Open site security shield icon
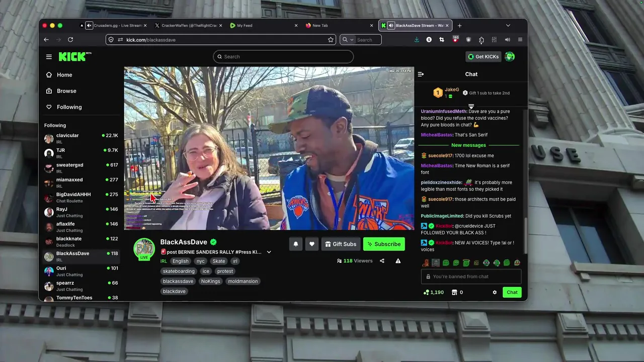This screenshot has height=362, width=644. 112,40
